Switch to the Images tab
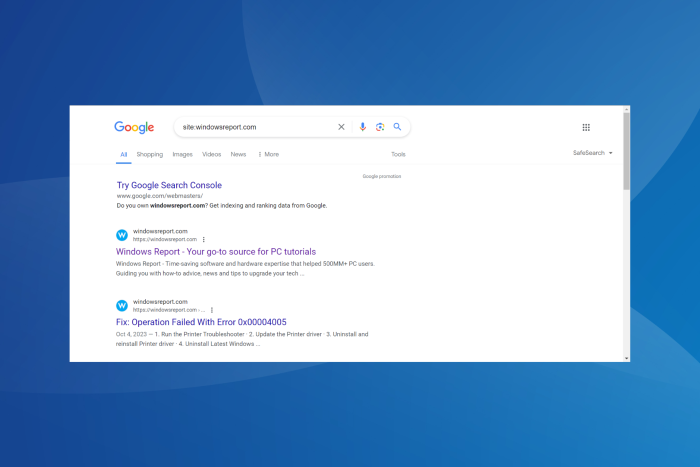The width and height of the screenshot is (700, 467). [183, 154]
